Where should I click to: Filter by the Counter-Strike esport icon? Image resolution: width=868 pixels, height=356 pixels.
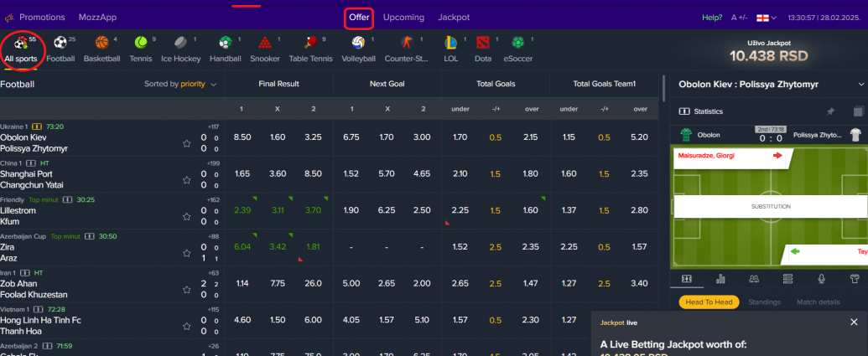pos(407,43)
